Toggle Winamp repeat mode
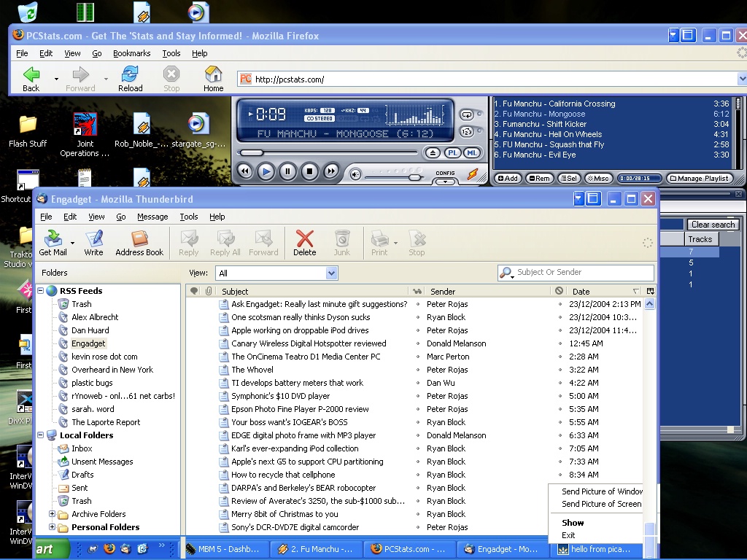Image resolution: width=747 pixels, height=560 pixels. coord(467,114)
